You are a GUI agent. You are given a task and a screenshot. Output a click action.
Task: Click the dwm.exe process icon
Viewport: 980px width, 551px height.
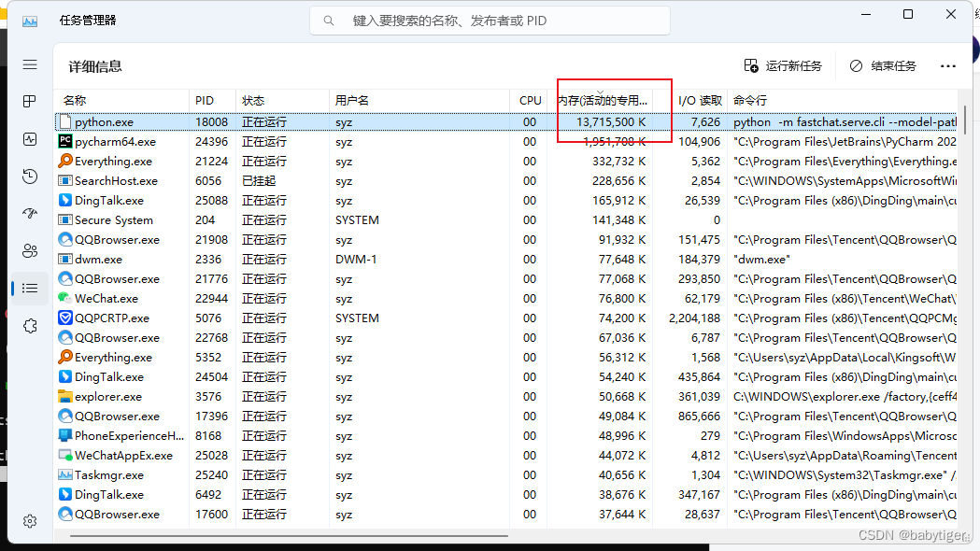65,260
